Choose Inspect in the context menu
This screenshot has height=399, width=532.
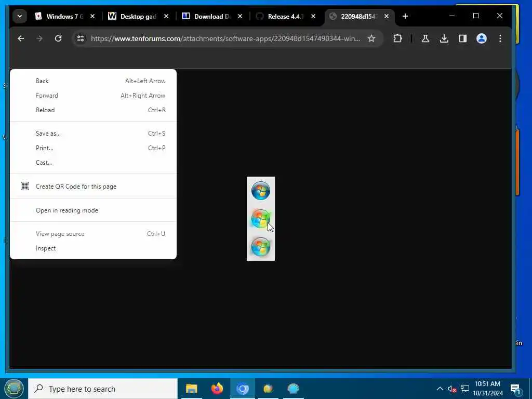point(94,248)
